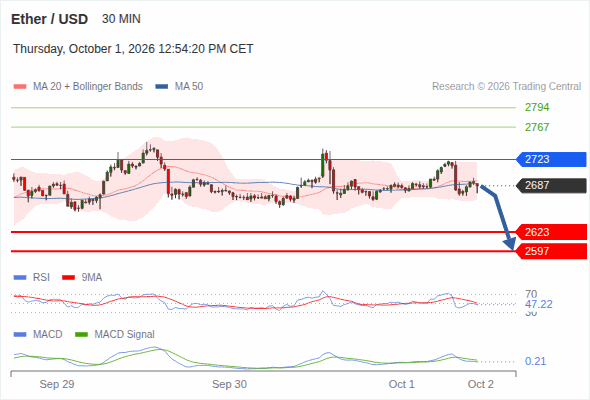Click the RSI value 47.22 label
Screen dimensions: 590x400
(539, 304)
